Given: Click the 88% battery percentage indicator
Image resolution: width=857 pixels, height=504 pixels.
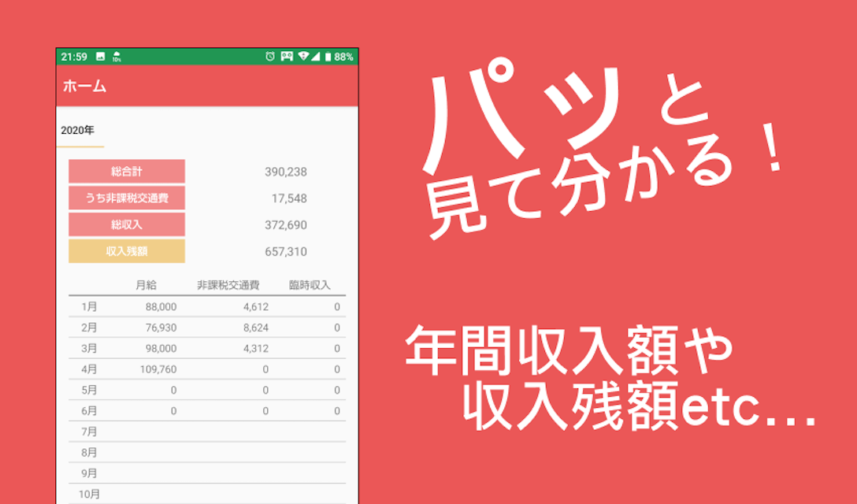Looking at the screenshot, I should pos(343,54).
